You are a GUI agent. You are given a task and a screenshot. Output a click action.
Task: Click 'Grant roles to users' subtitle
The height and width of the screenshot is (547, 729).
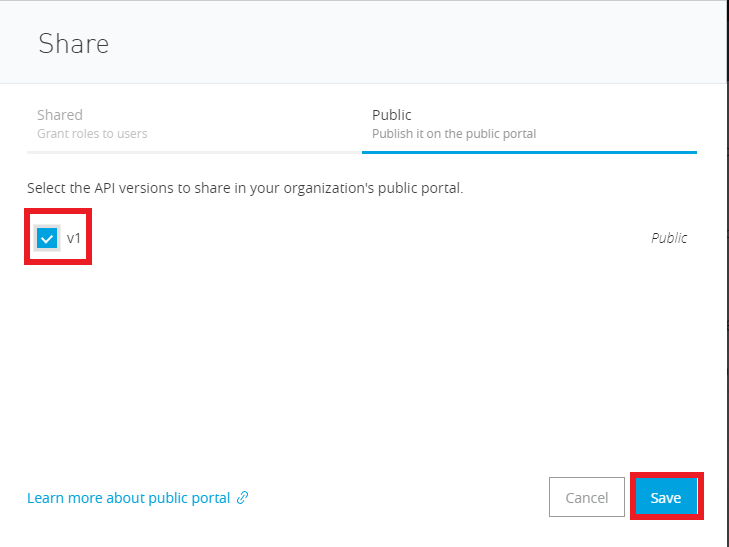(92, 134)
